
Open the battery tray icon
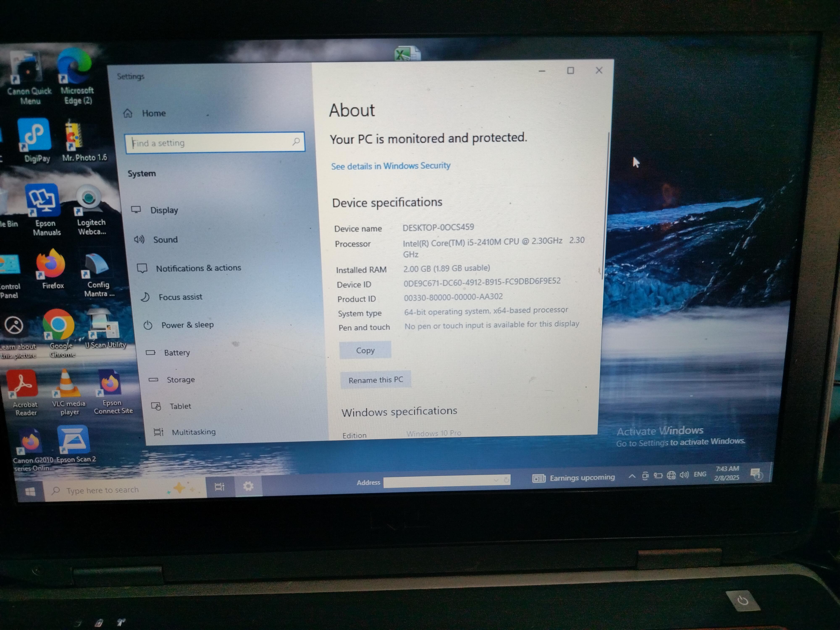658,475
